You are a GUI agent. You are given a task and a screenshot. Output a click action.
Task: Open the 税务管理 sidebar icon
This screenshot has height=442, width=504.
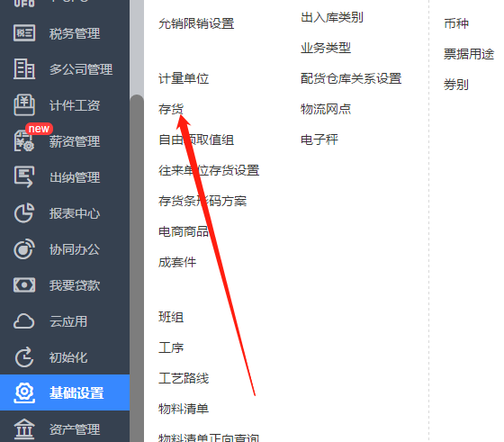coord(24,32)
